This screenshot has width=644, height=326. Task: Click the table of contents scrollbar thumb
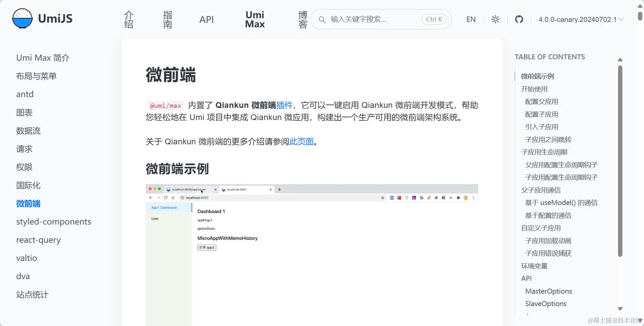pyautogui.click(x=620, y=161)
